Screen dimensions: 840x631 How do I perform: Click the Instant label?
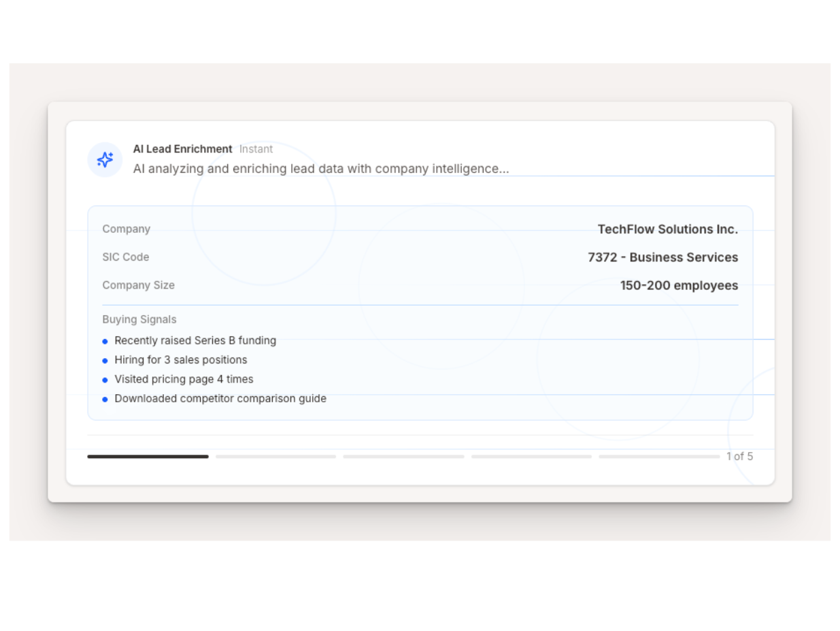[x=256, y=149]
